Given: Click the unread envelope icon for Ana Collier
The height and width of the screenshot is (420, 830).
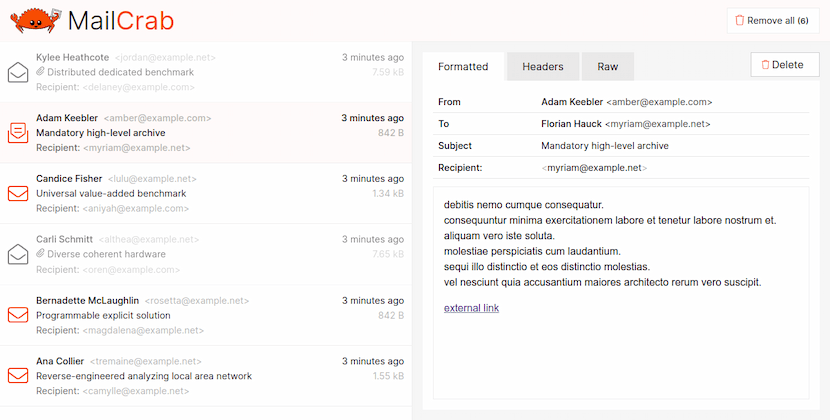Looking at the screenshot, I should point(18,376).
